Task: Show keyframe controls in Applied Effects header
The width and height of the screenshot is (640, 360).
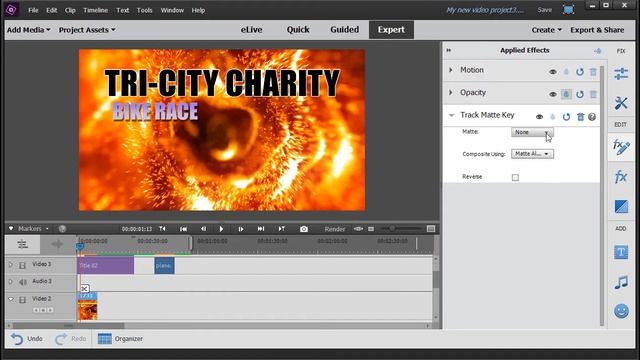Action: click(598, 51)
